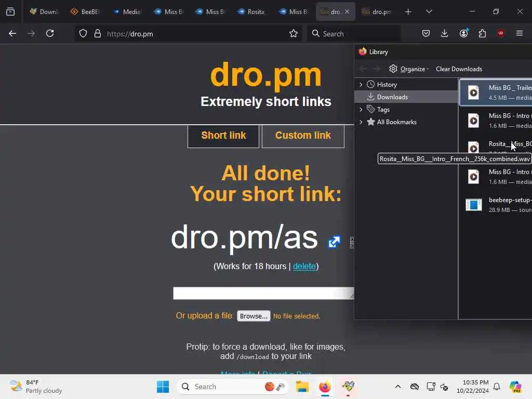Screen dimensions: 532x399
Task: Go forward in browser history
Action: click(31, 33)
